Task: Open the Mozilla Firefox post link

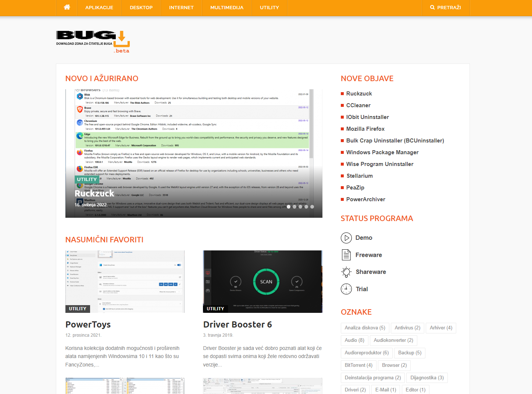Action: tap(365, 129)
